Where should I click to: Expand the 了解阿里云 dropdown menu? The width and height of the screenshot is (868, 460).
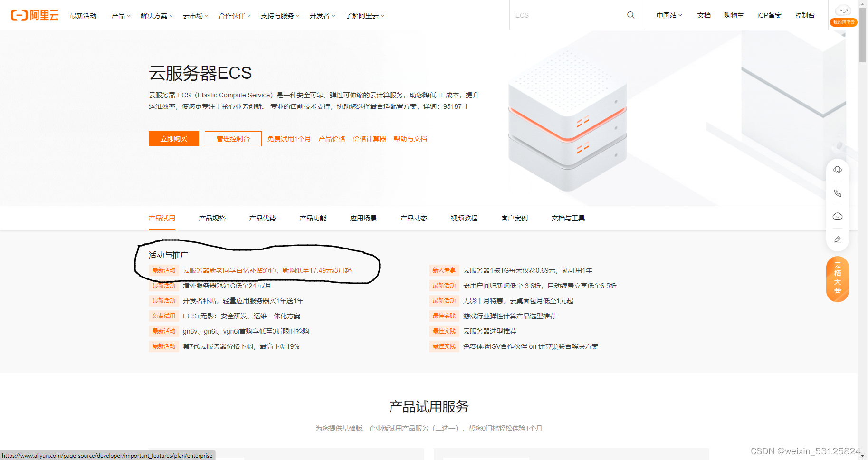365,16
